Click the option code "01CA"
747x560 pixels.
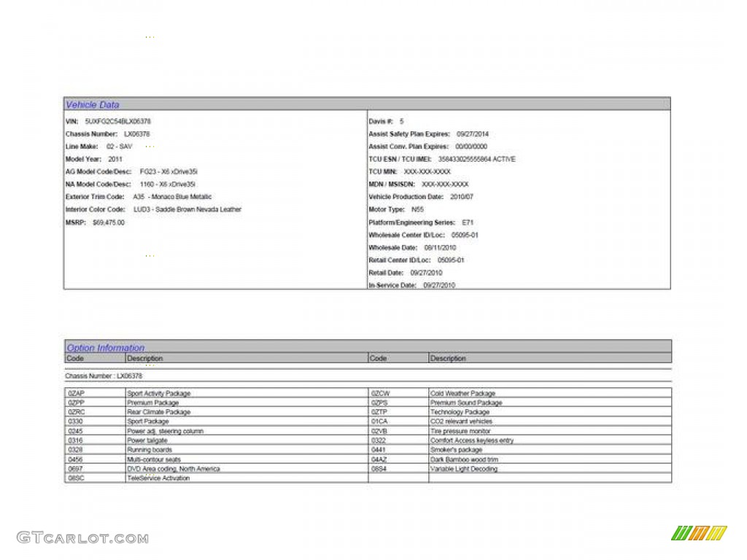pyautogui.click(x=379, y=421)
